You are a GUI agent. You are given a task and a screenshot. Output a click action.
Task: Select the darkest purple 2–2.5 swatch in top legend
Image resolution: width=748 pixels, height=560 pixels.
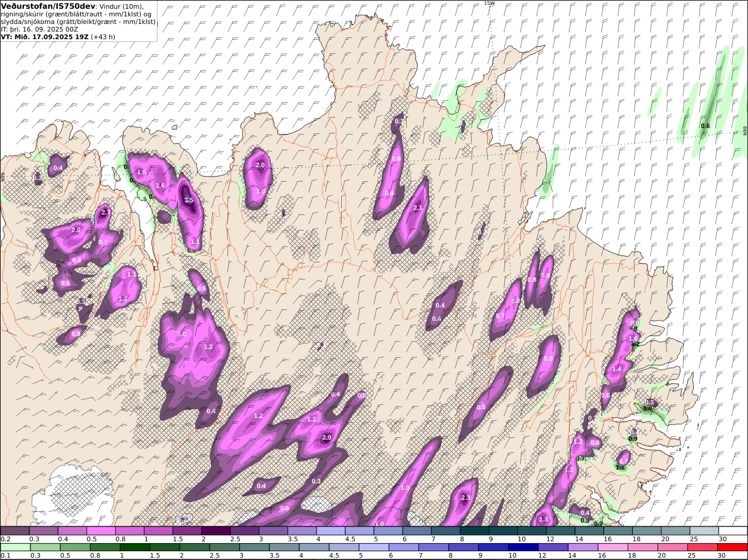217,530
